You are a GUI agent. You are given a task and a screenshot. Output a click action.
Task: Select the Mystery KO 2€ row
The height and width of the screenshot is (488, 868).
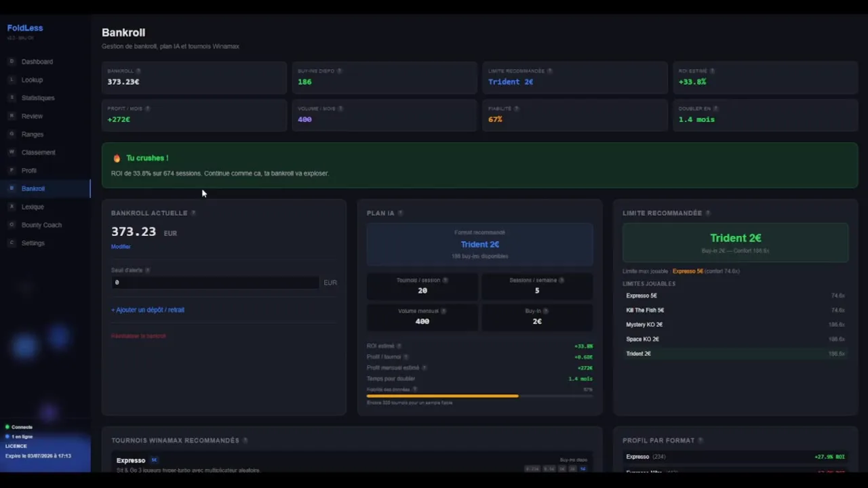(x=735, y=325)
